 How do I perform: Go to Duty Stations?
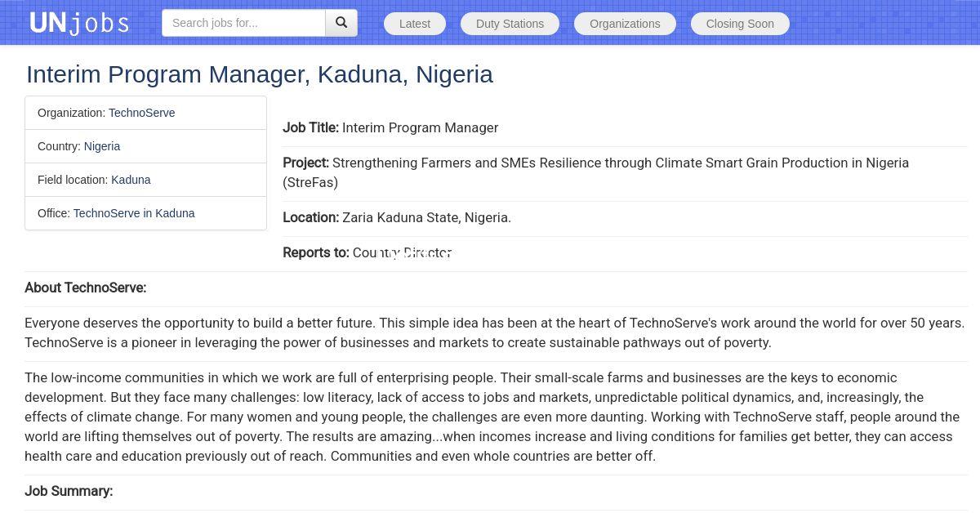510,24
